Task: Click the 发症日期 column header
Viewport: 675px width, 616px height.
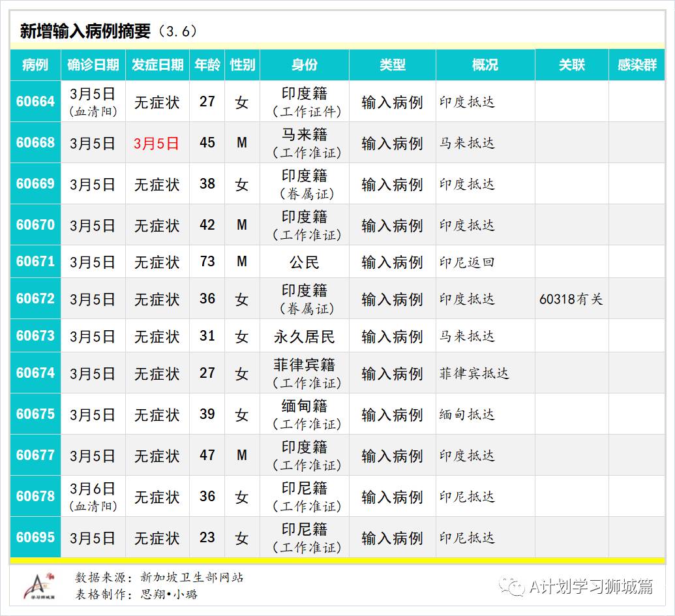Action: coord(156,65)
